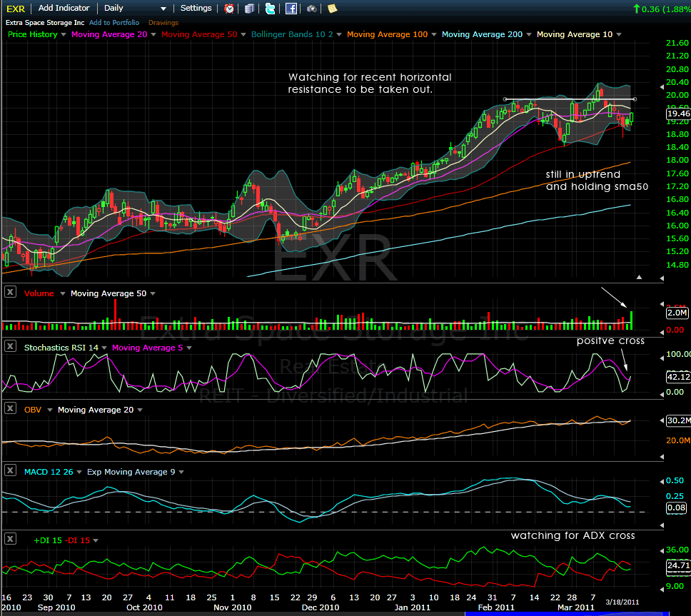The image size is (691, 616).
Task: Expand the Price History dropdown arrow
Action: (64, 34)
